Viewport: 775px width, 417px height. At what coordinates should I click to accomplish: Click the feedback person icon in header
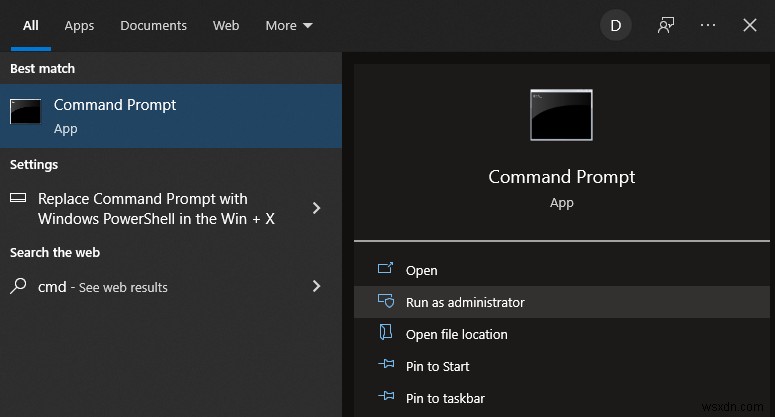coord(666,26)
